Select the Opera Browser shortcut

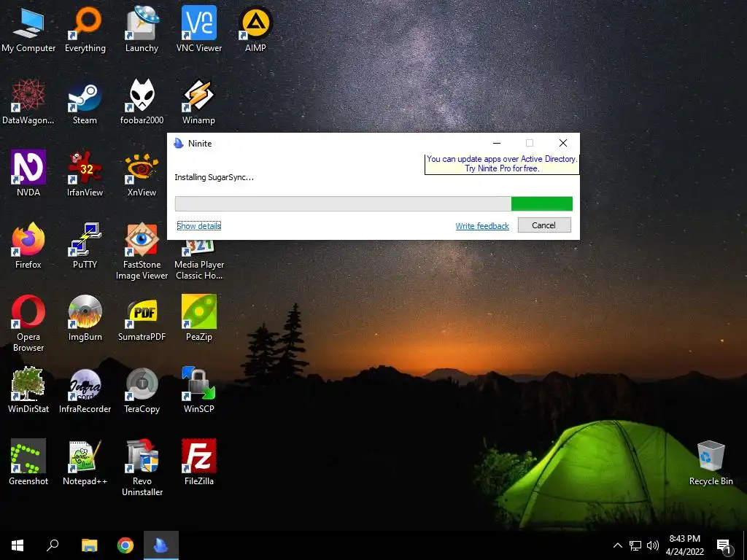28,324
